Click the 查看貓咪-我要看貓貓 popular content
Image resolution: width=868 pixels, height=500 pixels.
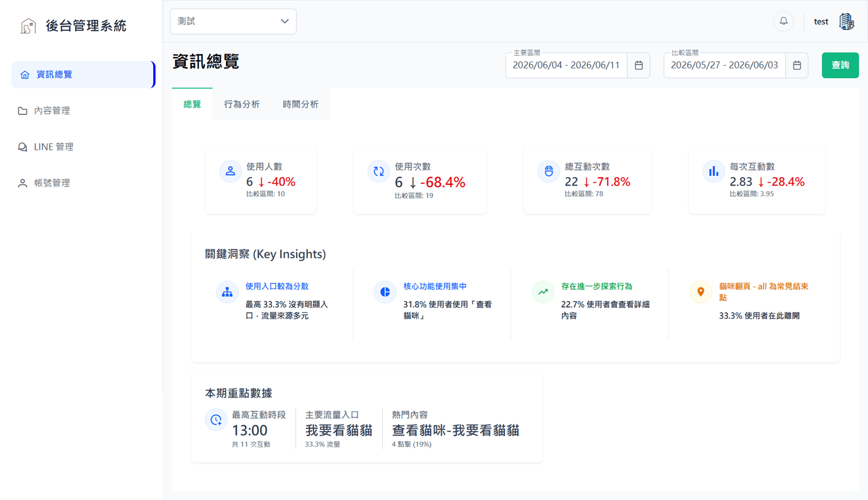tap(455, 430)
